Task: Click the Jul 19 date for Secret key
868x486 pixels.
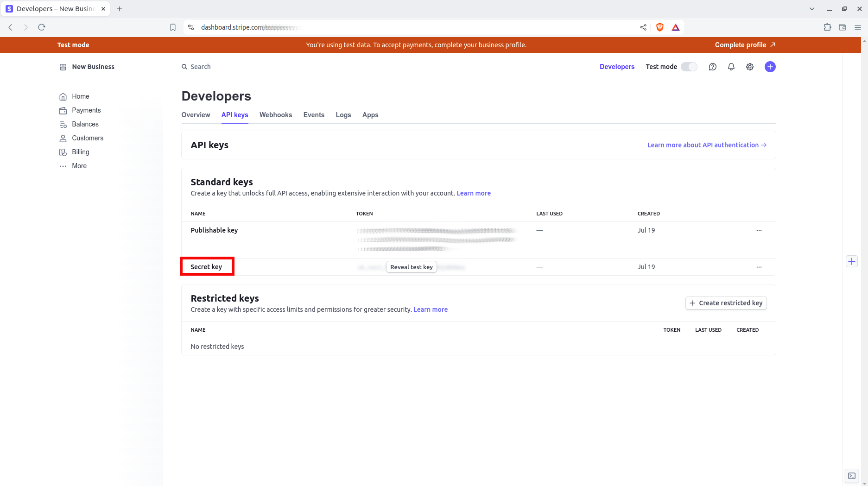Action: pyautogui.click(x=646, y=267)
